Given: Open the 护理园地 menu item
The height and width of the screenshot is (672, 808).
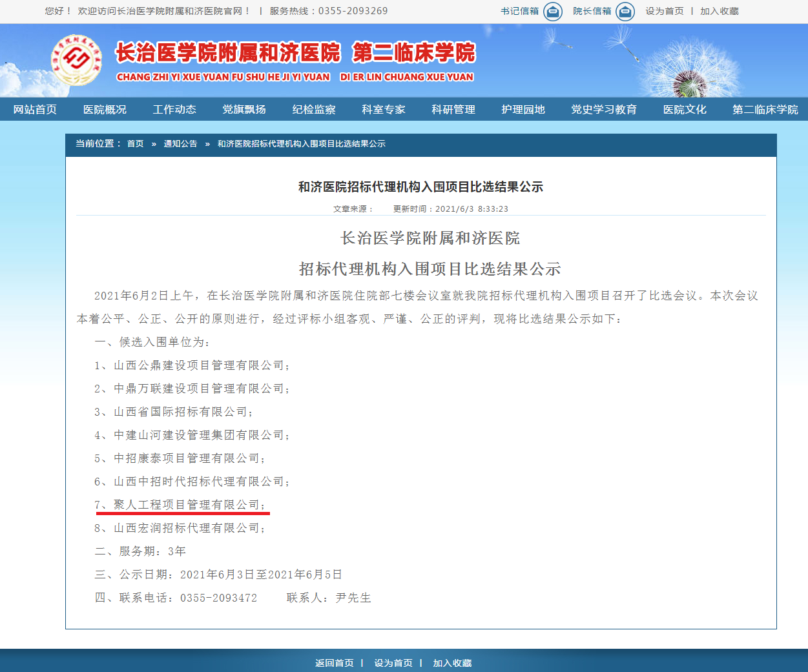Looking at the screenshot, I should coord(523,109).
